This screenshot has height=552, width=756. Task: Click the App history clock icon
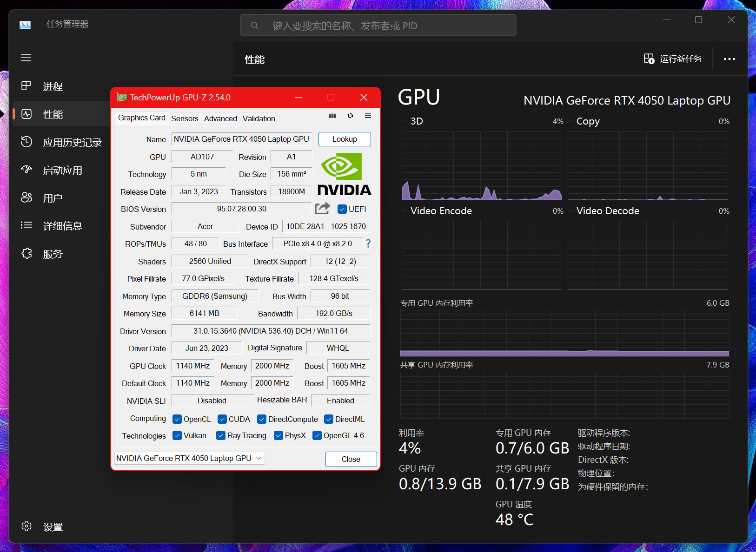tap(27, 142)
